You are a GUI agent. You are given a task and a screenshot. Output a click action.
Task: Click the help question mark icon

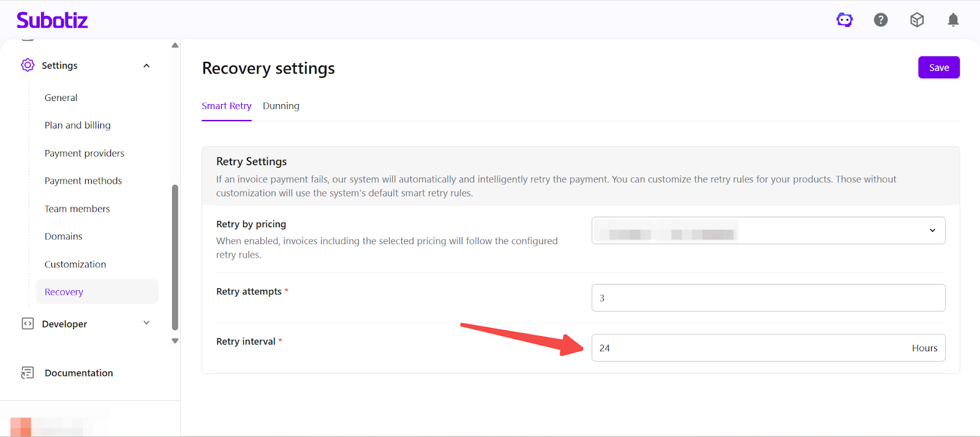[881, 20]
